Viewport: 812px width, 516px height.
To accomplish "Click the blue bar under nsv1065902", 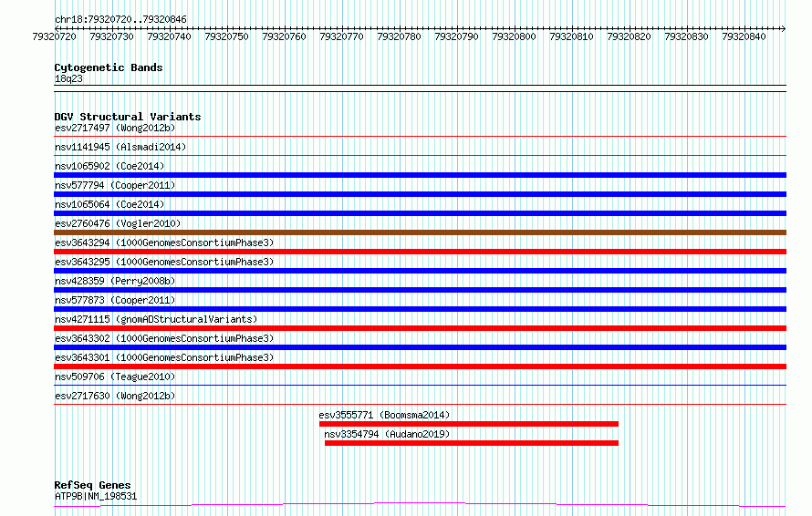I will click(420, 175).
